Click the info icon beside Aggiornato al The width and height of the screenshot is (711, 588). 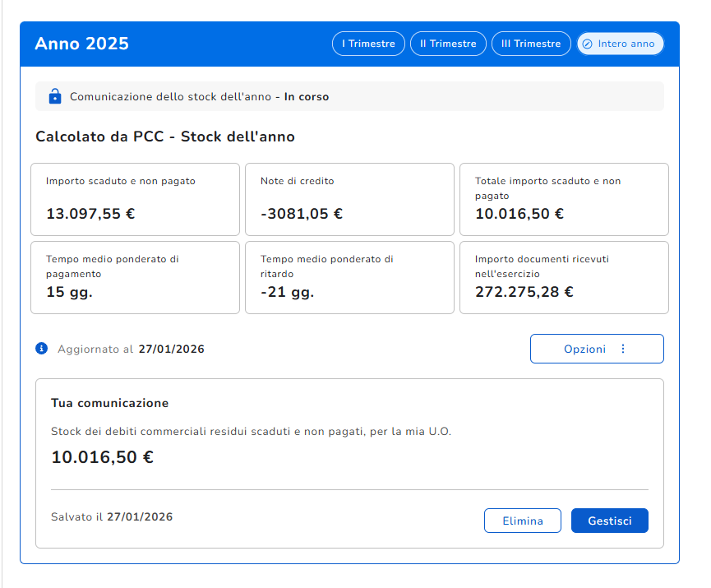(x=41, y=349)
